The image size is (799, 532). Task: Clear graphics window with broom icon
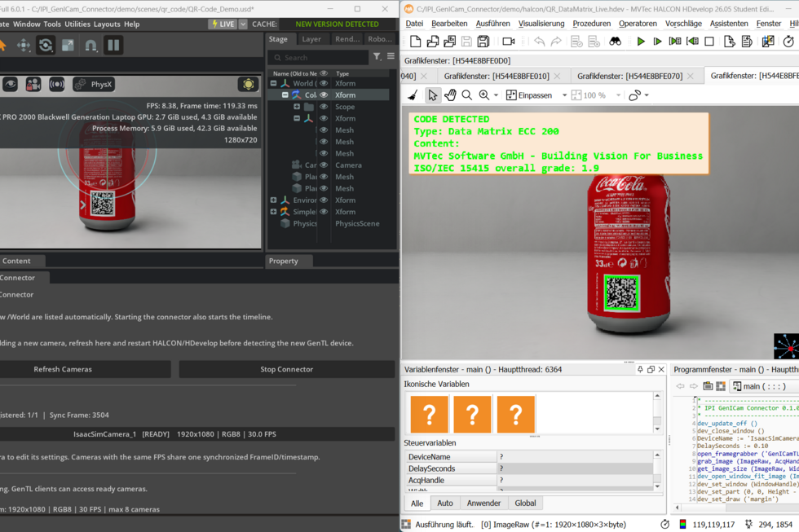tap(413, 95)
